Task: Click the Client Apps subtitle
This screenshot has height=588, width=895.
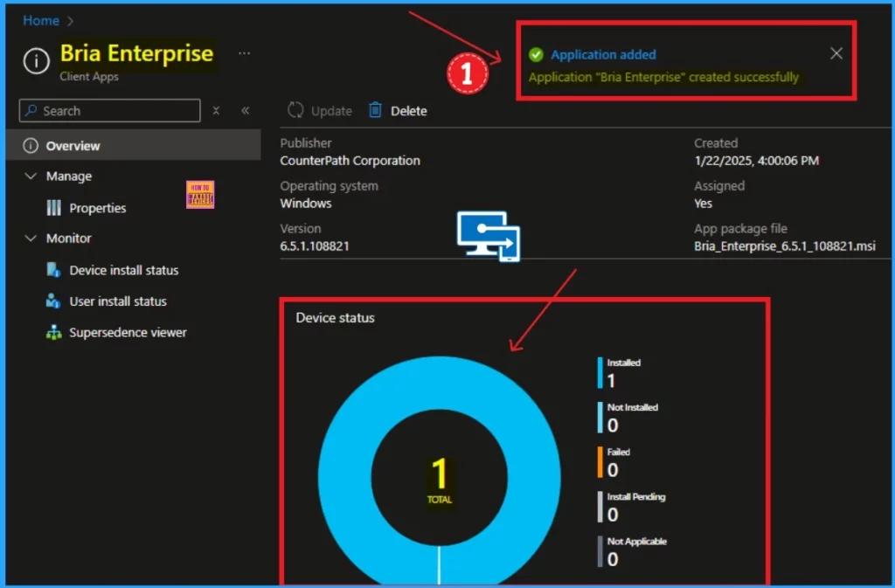Action: pos(89,76)
